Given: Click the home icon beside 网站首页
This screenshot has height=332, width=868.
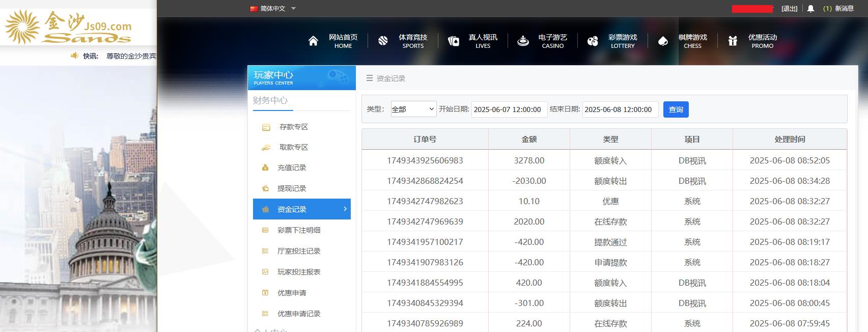Looking at the screenshot, I should pyautogui.click(x=313, y=41).
